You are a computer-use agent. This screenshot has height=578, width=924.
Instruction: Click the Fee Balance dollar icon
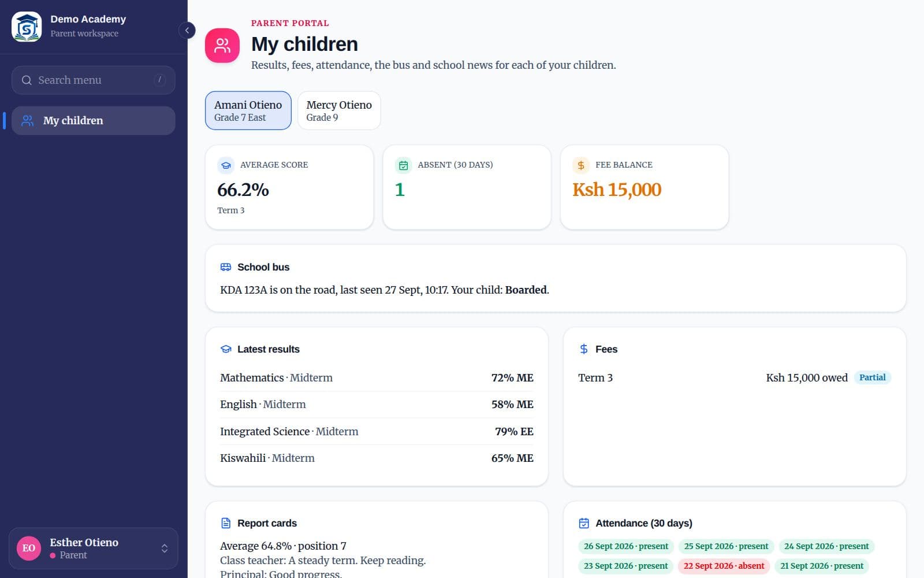coord(581,165)
